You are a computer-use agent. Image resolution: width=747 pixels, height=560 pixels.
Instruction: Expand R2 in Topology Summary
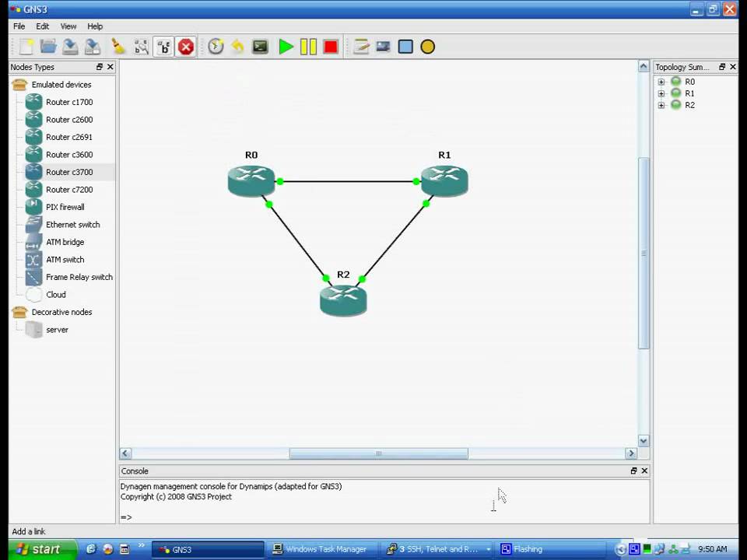[661, 105]
